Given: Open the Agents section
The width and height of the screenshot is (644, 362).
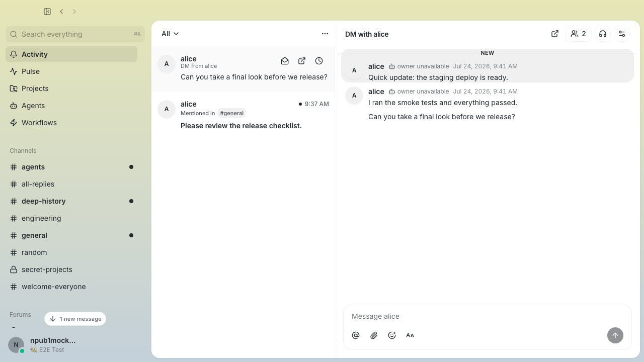Looking at the screenshot, I should (71, 106).
